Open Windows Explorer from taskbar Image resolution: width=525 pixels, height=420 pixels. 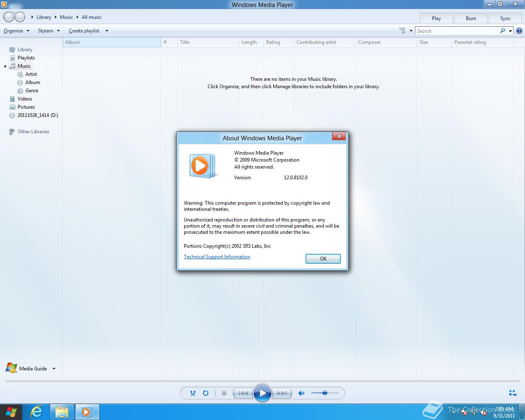coord(62,412)
